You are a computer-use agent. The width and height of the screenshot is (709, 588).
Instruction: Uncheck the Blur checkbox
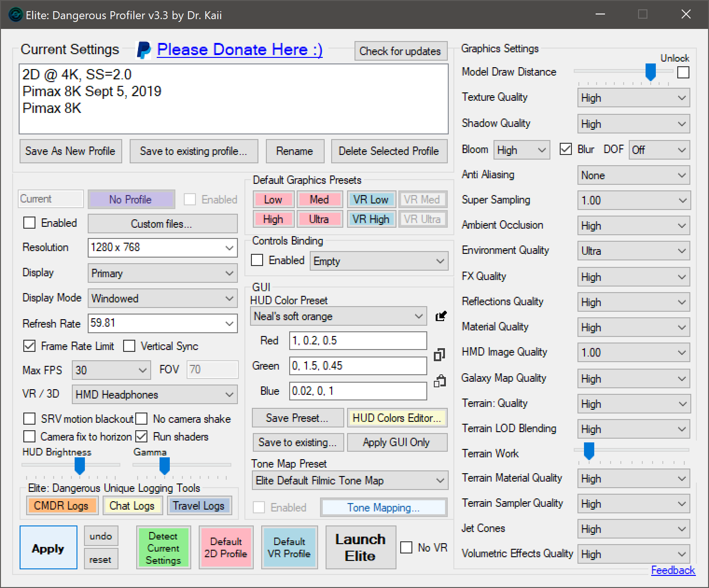tap(566, 149)
